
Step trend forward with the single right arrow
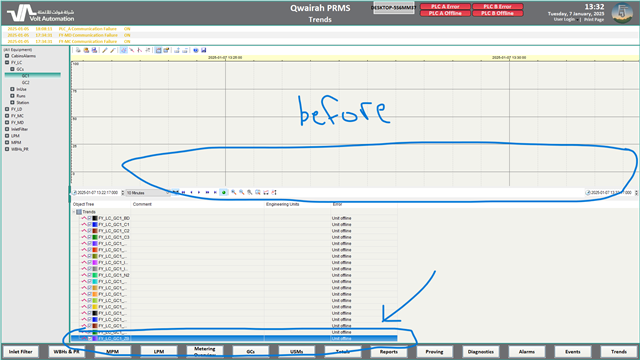point(199,192)
